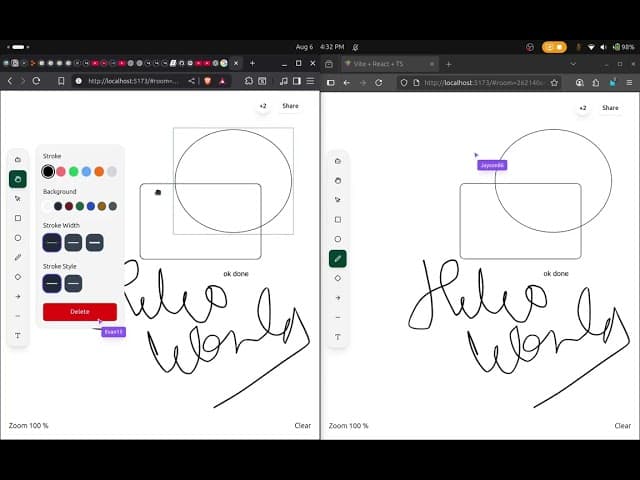Choose gray background color
Screen dimensions: 640x480
click(113, 207)
